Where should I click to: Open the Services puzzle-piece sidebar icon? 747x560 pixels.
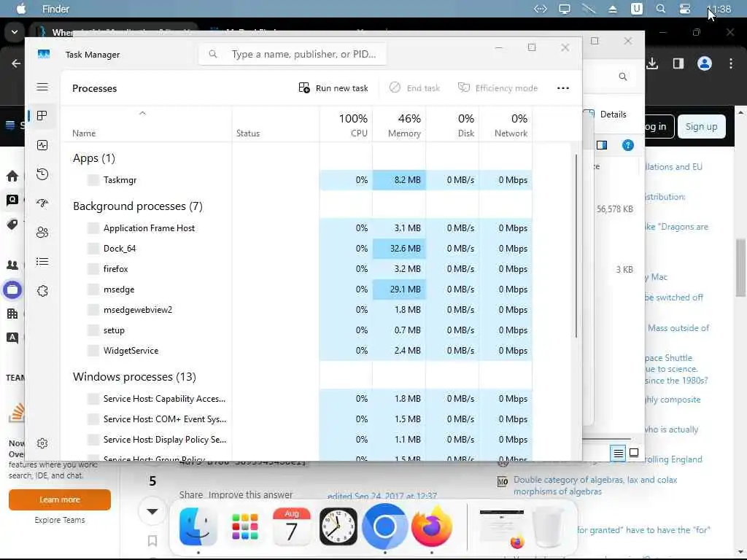pos(42,290)
